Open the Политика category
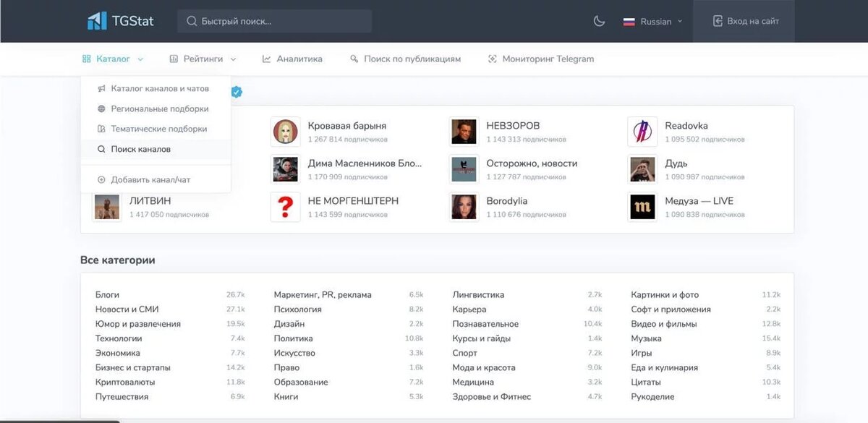This screenshot has width=868, height=423. (293, 338)
